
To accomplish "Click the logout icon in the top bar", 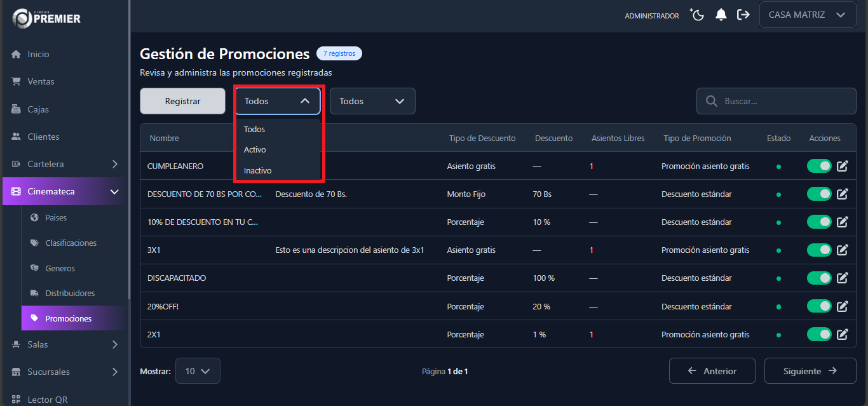I will (x=743, y=14).
